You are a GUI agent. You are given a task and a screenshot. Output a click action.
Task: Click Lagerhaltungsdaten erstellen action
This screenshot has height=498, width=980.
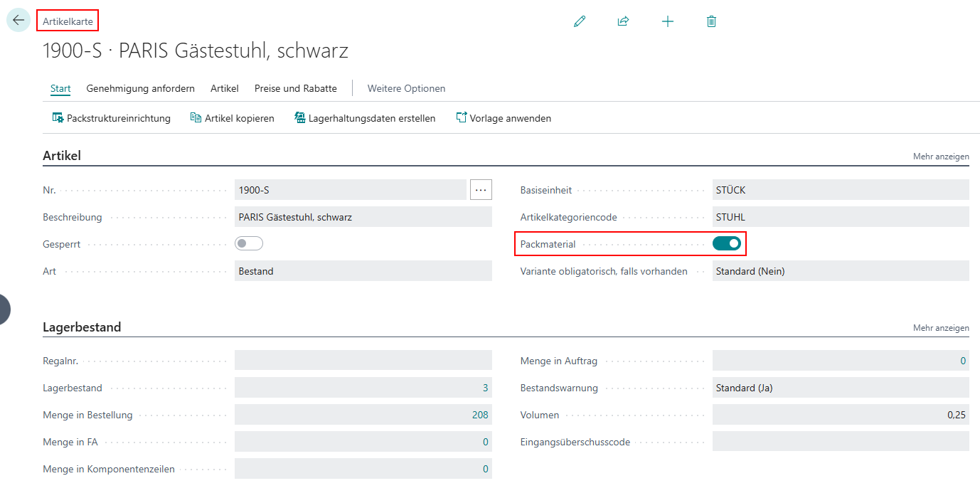coord(365,118)
